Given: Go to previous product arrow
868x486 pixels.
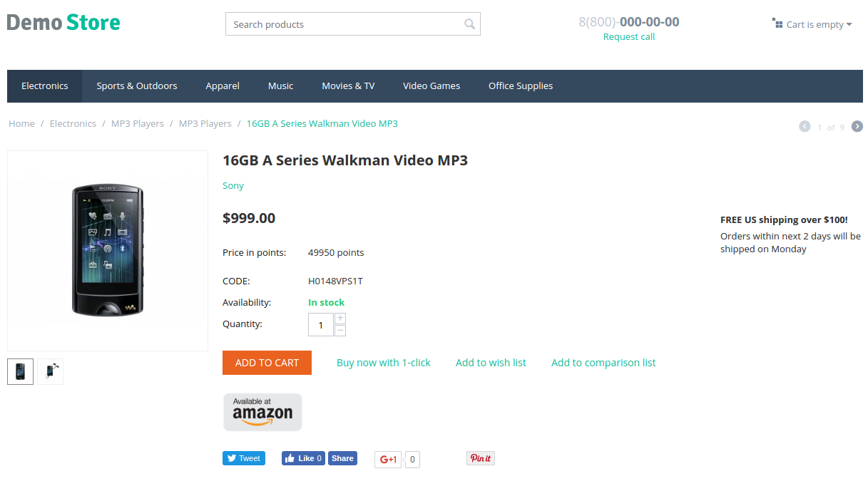Looking at the screenshot, I should (805, 126).
